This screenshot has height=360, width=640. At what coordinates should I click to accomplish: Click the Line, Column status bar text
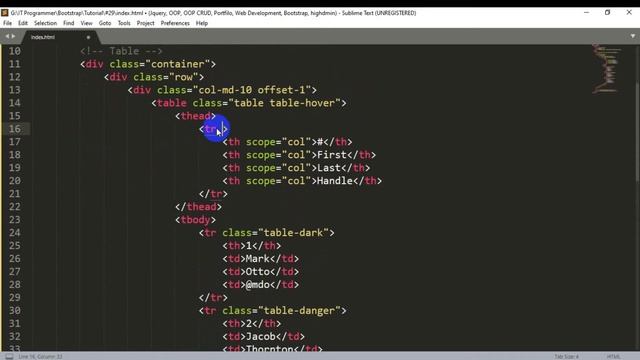40,356
